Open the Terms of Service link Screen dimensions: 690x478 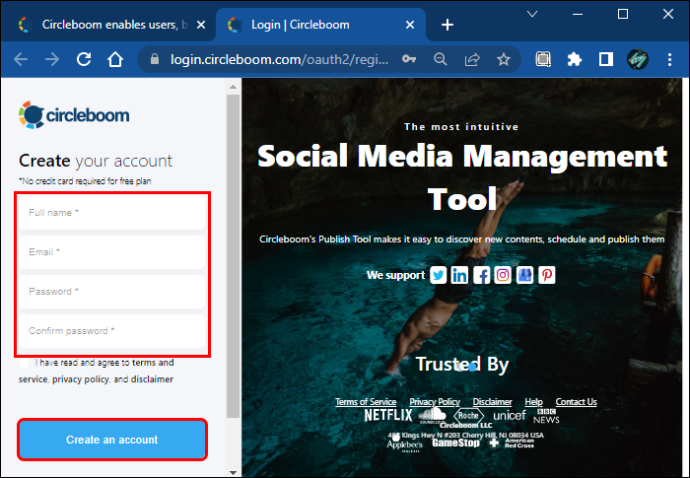tap(366, 402)
